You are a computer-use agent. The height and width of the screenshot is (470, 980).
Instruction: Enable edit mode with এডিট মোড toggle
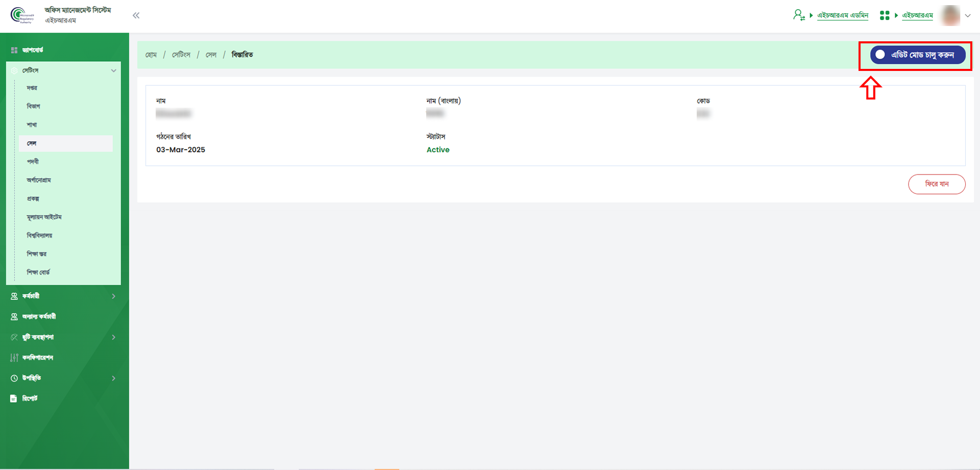click(918, 55)
